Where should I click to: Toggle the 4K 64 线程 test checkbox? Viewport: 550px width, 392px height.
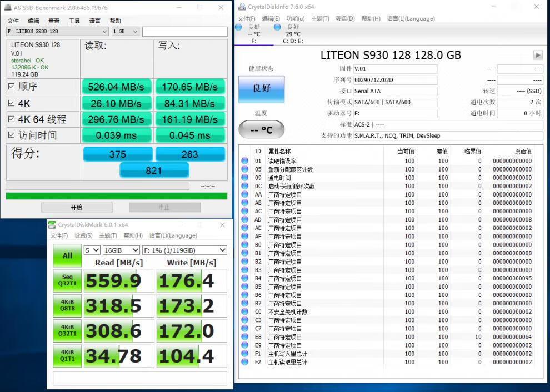click(11, 119)
